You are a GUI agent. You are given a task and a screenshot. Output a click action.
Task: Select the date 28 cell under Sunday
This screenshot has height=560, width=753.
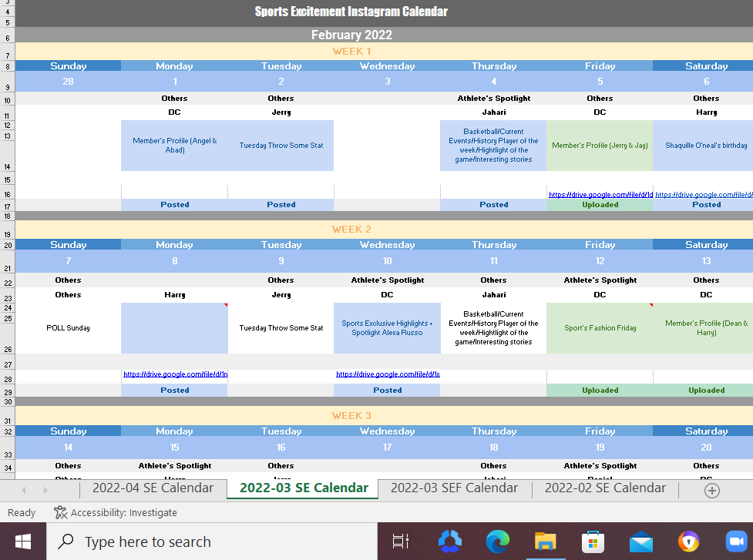[68, 81]
